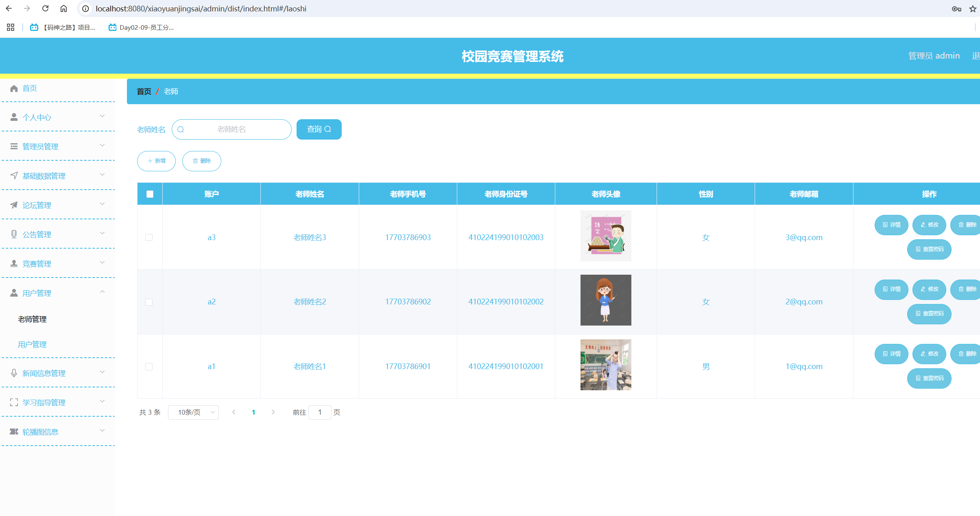Click the 个人中心 person icon
This screenshot has width=980, height=516.
pos(14,117)
